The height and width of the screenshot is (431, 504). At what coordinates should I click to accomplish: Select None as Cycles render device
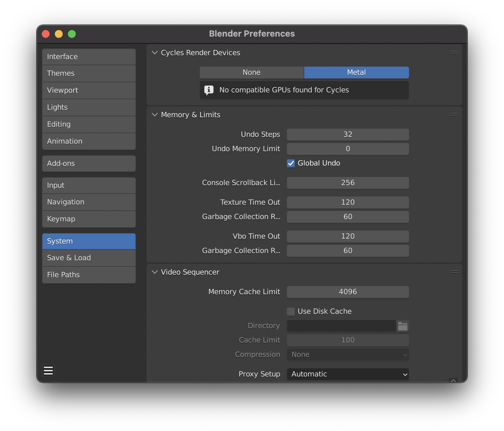252,72
